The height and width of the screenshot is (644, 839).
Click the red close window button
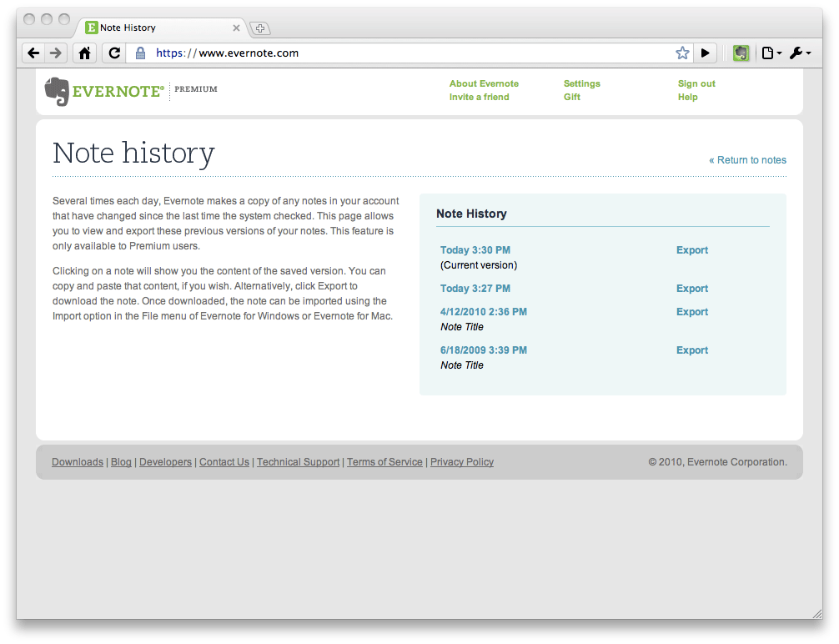[29, 19]
